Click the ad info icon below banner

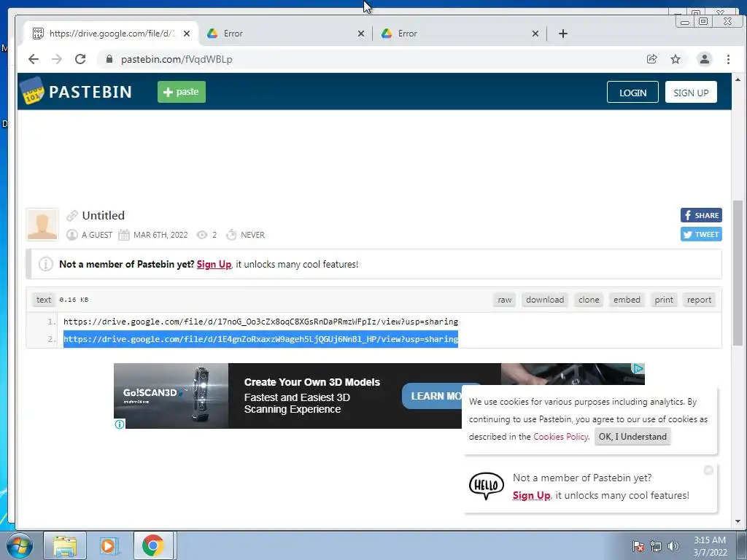coord(120,424)
